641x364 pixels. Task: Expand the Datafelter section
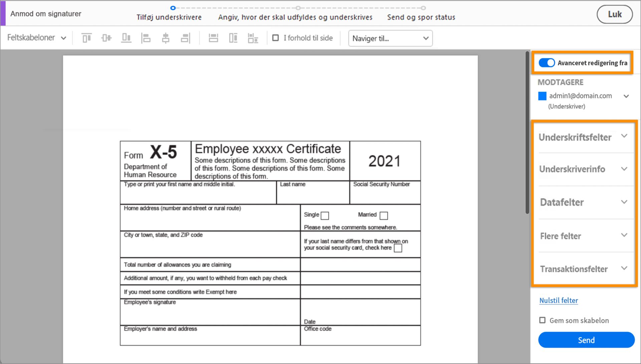click(583, 202)
